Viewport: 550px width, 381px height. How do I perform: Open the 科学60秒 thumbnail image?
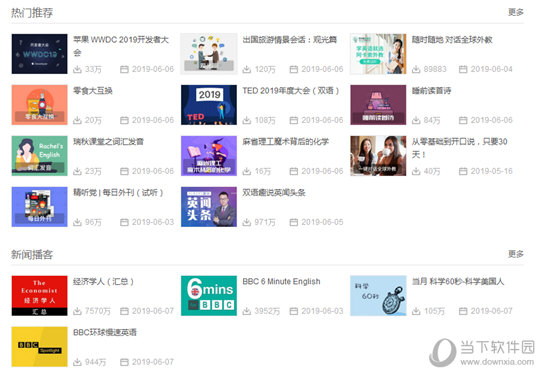click(378, 296)
